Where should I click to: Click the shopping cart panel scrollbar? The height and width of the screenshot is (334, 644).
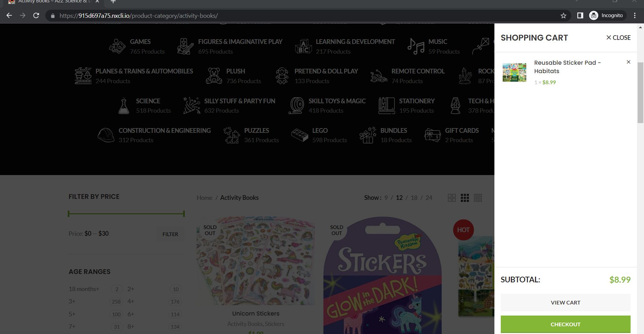point(640,93)
